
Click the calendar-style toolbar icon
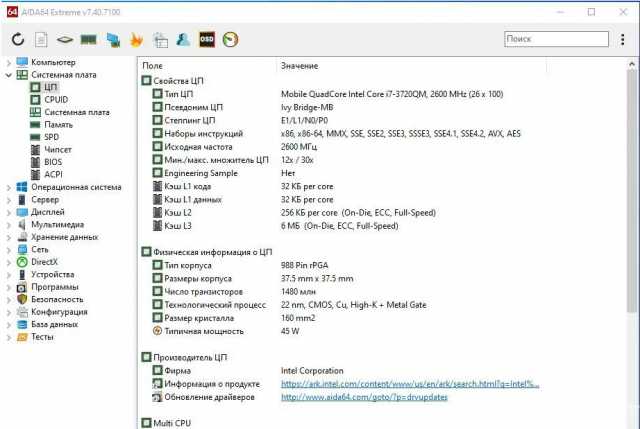160,40
